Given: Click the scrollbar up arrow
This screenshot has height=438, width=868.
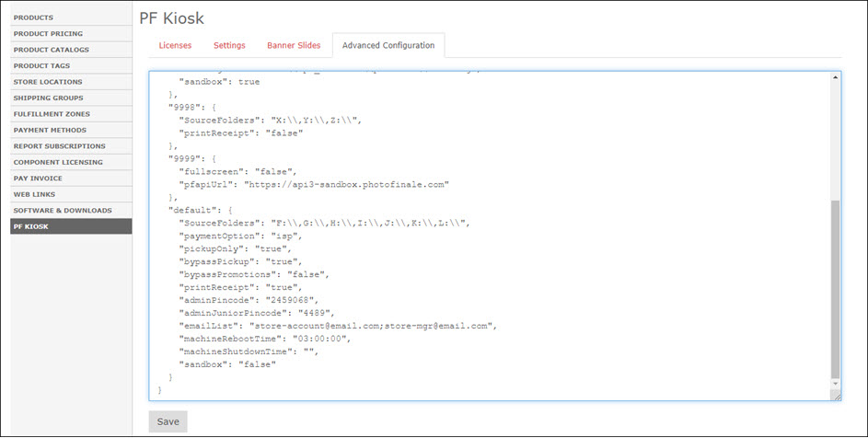Looking at the screenshot, I should coord(836,77).
